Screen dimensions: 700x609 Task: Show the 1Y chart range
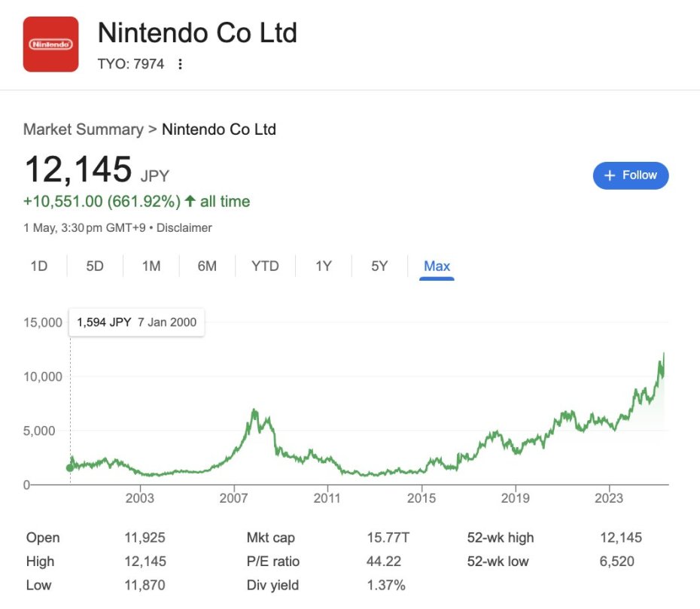pos(324,266)
